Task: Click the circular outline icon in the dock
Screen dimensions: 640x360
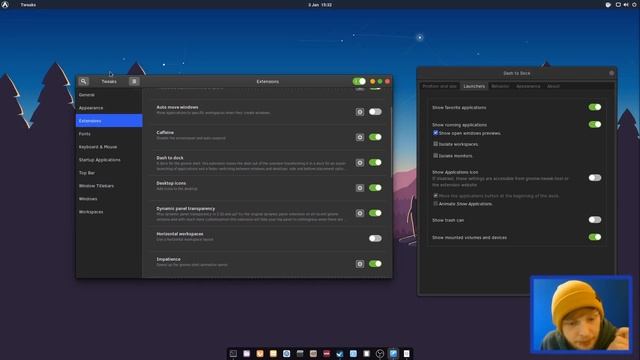Action: (x=380, y=353)
